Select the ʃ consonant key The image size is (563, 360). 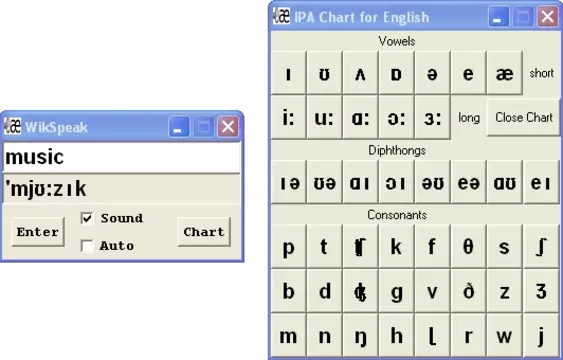coord(541,247)
